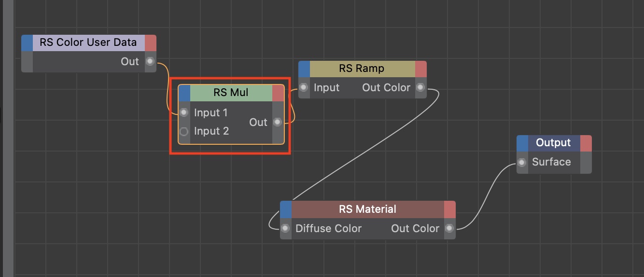644x277 pixels.
Task: Click the Out port on RS Mul node
Action: pyautogui.click(x=278, y=122)
